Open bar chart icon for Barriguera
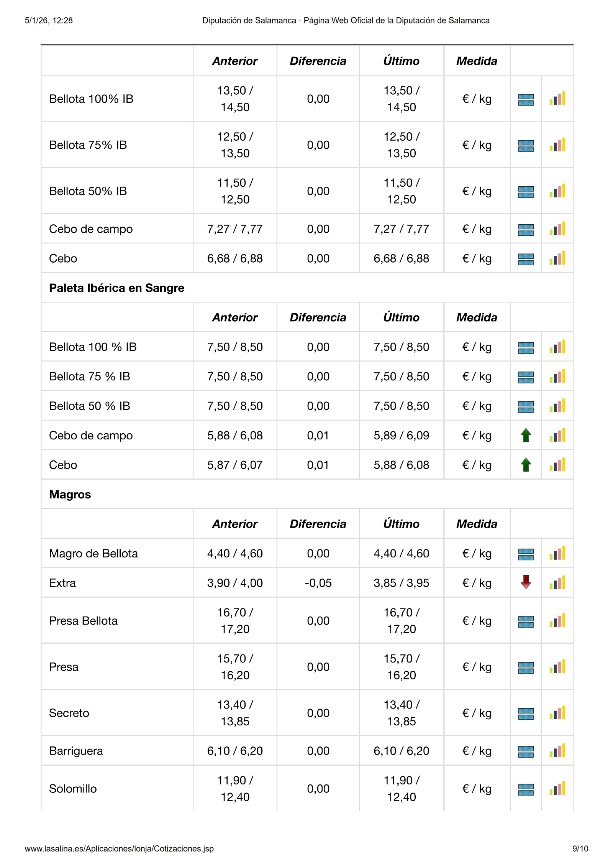 click(557, 751)
